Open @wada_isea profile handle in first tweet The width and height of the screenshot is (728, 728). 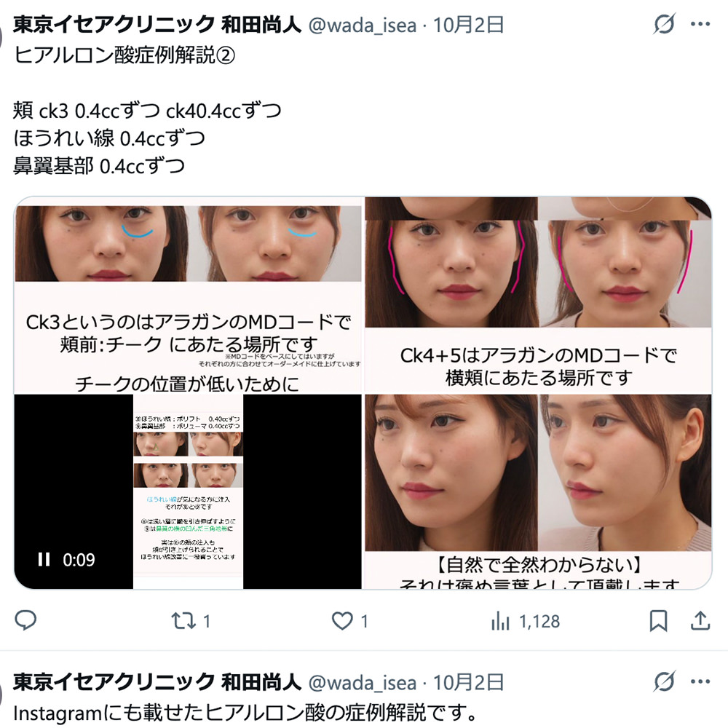point(362,25)
